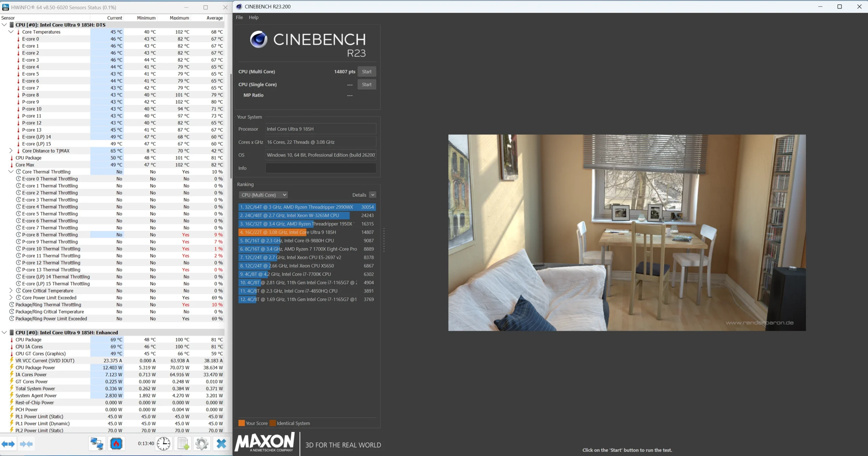
Task: Start the CPU (Multi Core) test
Action: point(367,72)
